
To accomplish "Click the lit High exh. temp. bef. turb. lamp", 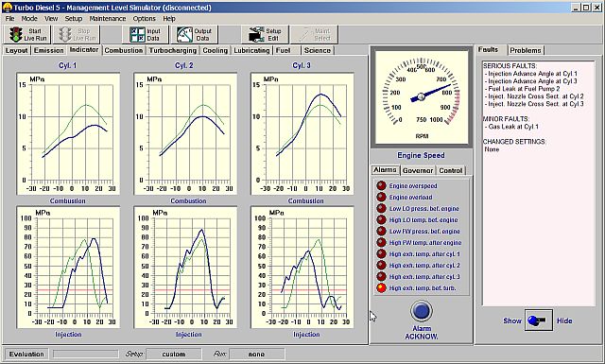I will point(381,288).
